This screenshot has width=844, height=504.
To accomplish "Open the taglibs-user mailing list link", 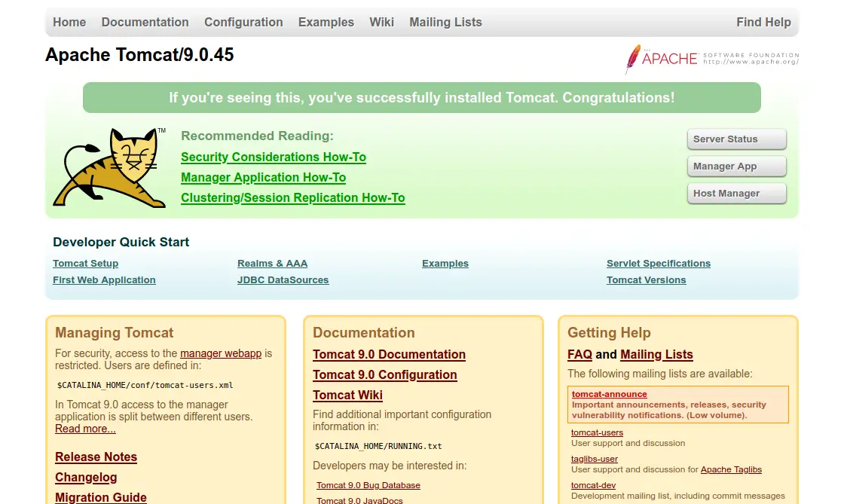I will 595,459.
